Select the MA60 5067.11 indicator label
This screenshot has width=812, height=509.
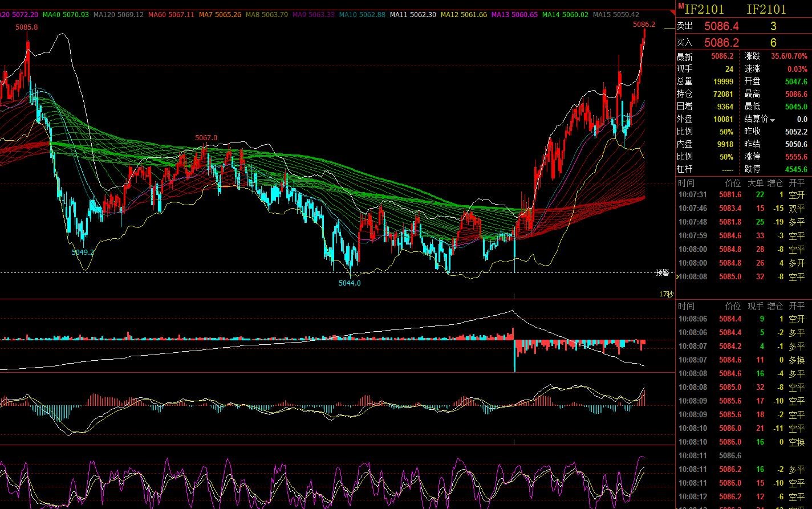point(170,14)
